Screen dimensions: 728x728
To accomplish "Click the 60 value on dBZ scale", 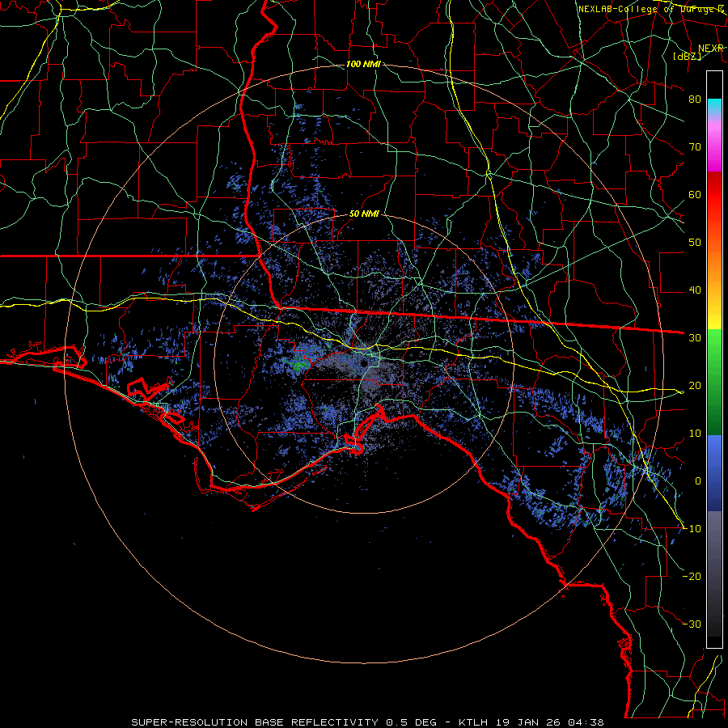I will (695, 194).
